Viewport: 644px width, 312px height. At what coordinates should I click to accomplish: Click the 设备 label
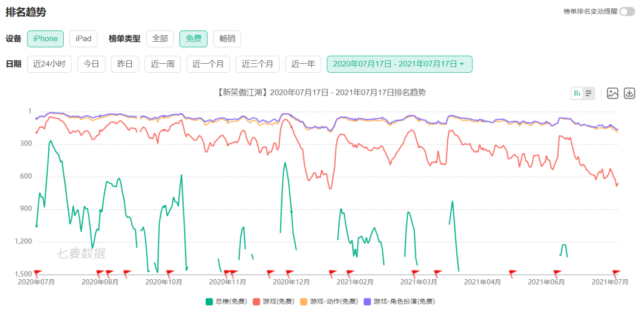point(13,39)
